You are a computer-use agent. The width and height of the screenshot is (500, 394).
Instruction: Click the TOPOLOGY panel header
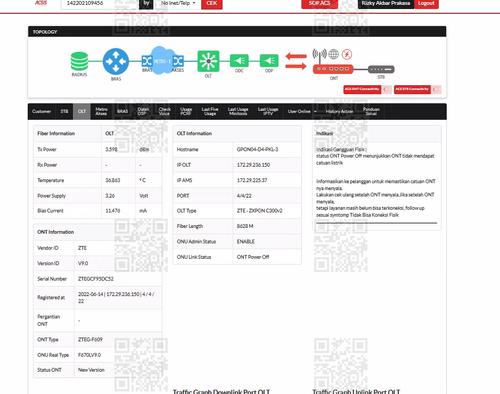[x=237, y=32]
